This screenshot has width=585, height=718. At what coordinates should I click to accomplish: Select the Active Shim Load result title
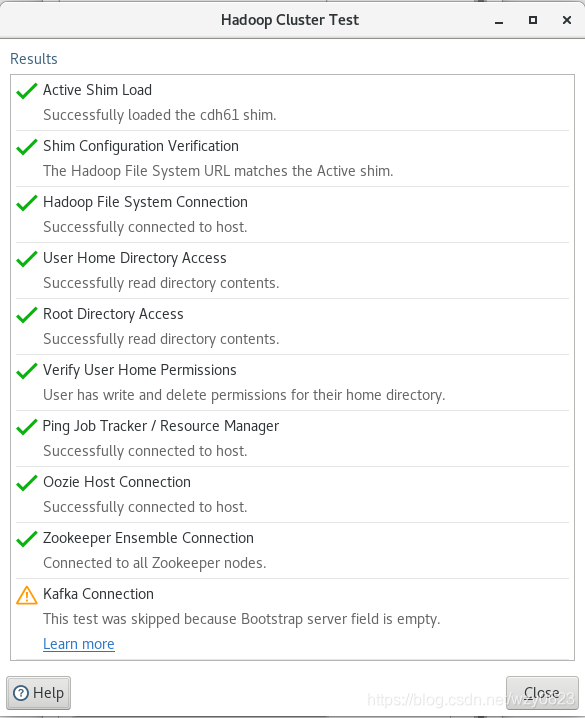[98, 90]
